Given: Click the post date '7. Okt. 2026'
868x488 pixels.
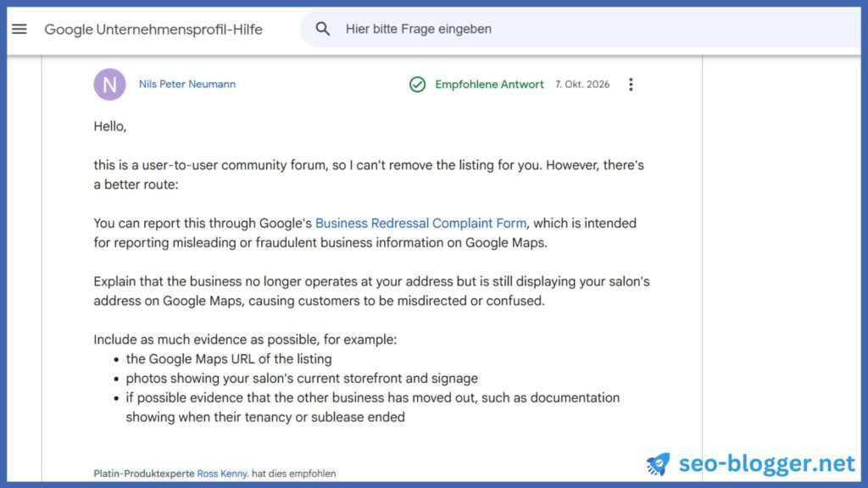Looking at the screenshot, I should [x=582, y=84].
